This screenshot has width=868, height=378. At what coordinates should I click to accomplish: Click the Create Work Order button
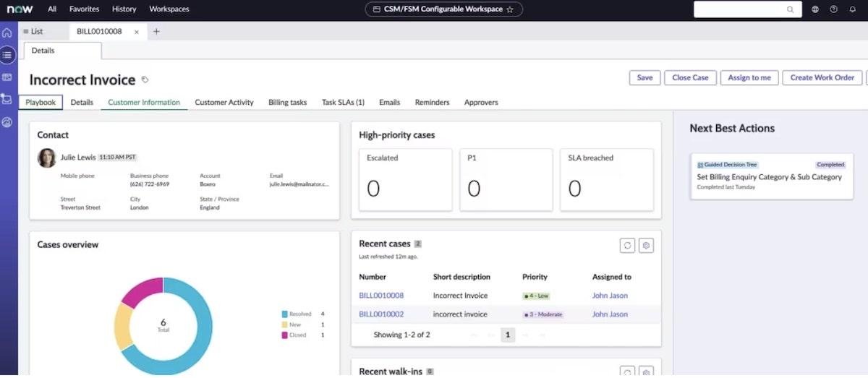822,78
